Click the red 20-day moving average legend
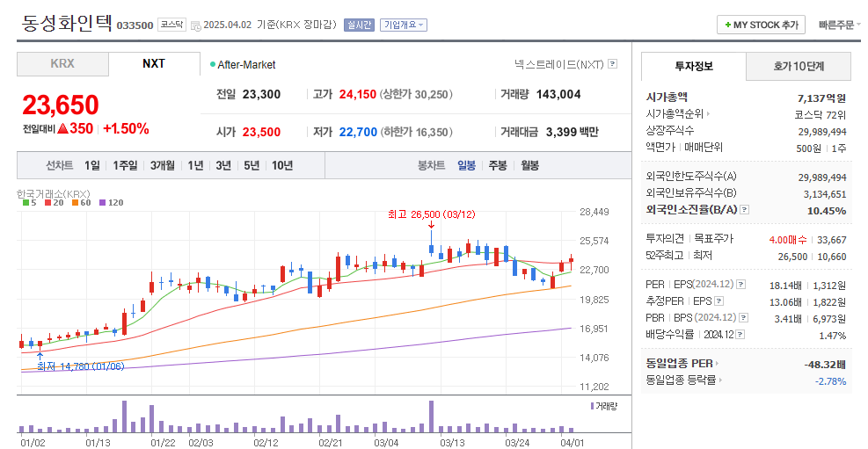This screenshot has height=449, width=868. [55, 203]
